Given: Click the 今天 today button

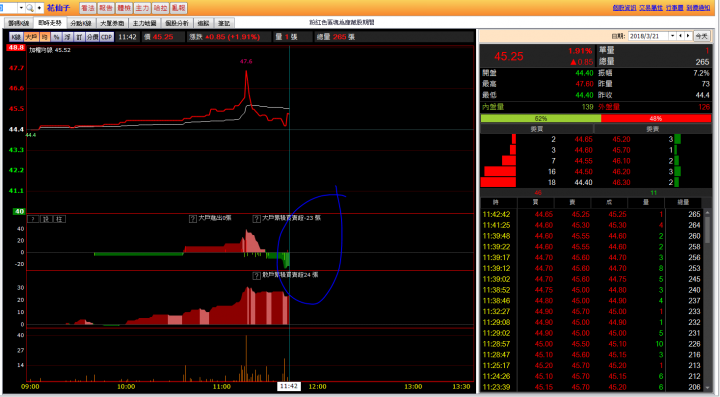Looking at the screenshot, I should click(701, 36).
